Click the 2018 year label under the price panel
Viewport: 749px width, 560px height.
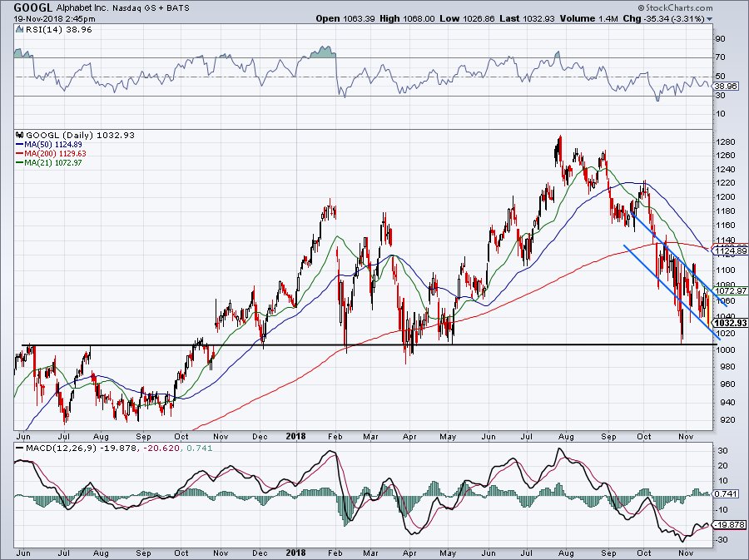(x=295, y=436)
